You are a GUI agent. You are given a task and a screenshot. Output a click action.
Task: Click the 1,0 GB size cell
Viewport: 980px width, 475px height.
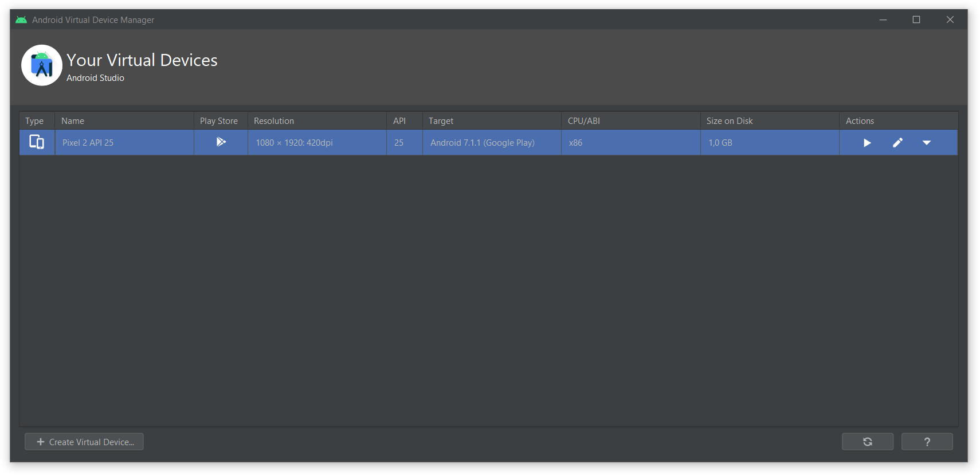point(770,142)
